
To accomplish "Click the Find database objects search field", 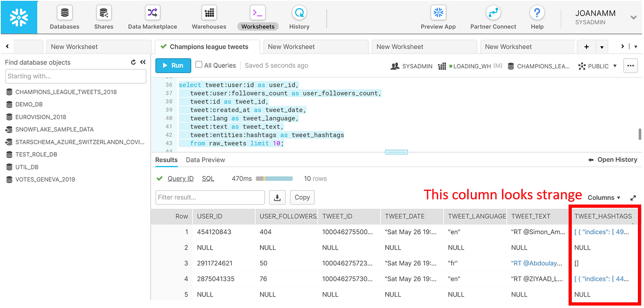I will [x=76, y=76].
